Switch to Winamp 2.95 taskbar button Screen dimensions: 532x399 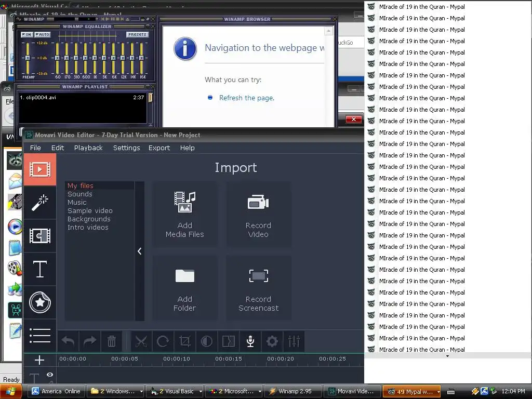coord(293,391)
